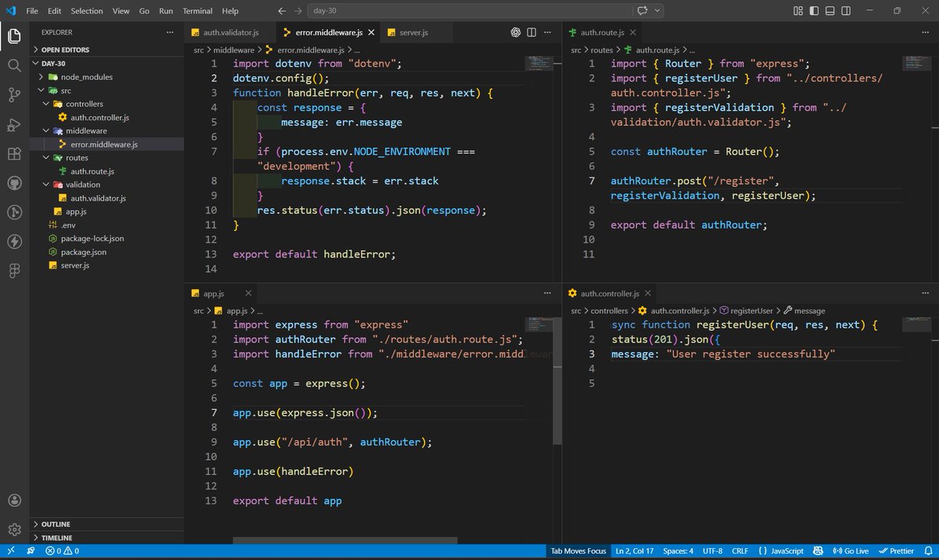This screenshot has height=560, width=939.
Task: Collapse the DAY-30 root folder
Action: 106,63
